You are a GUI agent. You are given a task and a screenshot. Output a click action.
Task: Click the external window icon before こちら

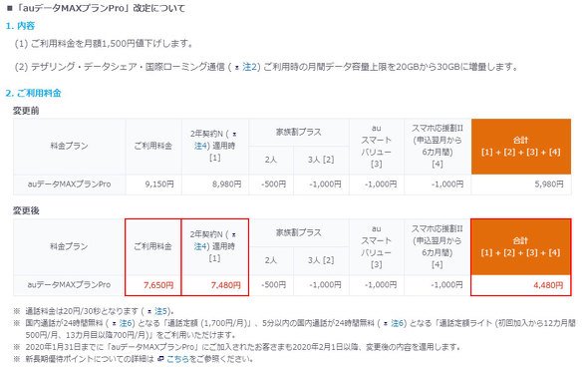pos(160,359)
